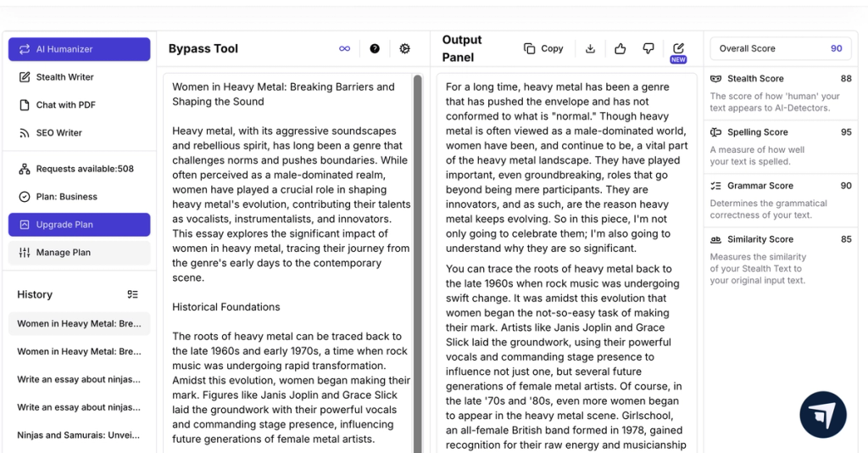
Task: Toggle the History list view icon
Action: point(132,294)
